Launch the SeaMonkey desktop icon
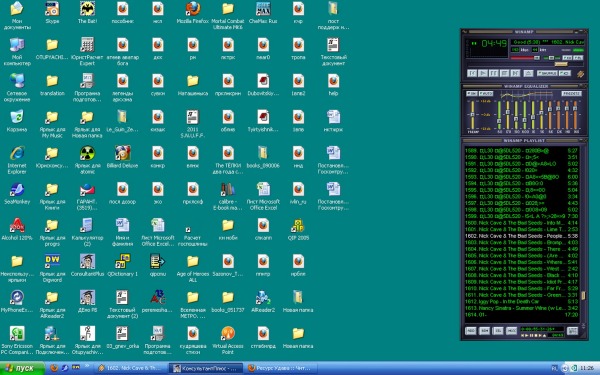Viewport: 600px width, 375px height. pos(17,192)
